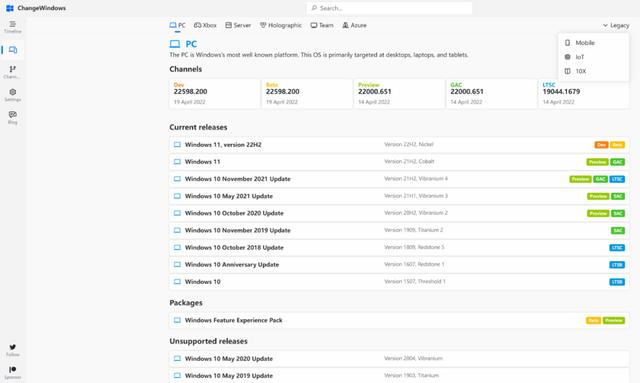Click 'Version 21H2, Cobalt' text

[409, 162]
